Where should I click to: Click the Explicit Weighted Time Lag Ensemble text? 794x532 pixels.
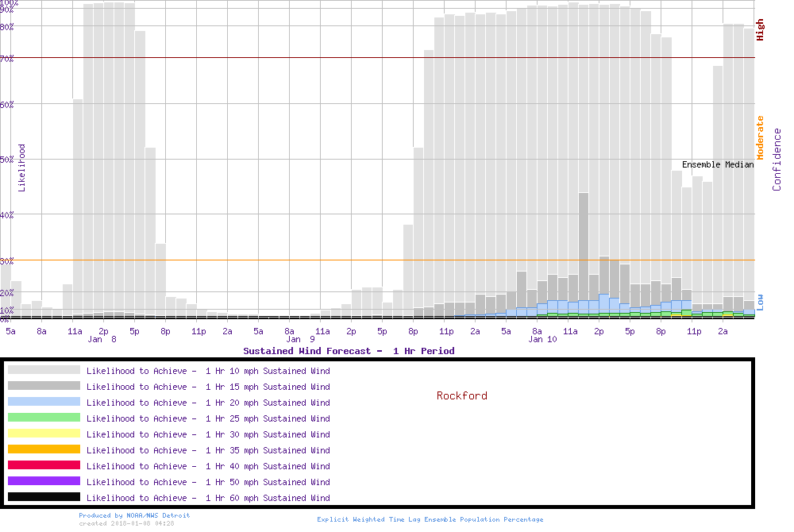pyautogui.click(x=430, y=519)
